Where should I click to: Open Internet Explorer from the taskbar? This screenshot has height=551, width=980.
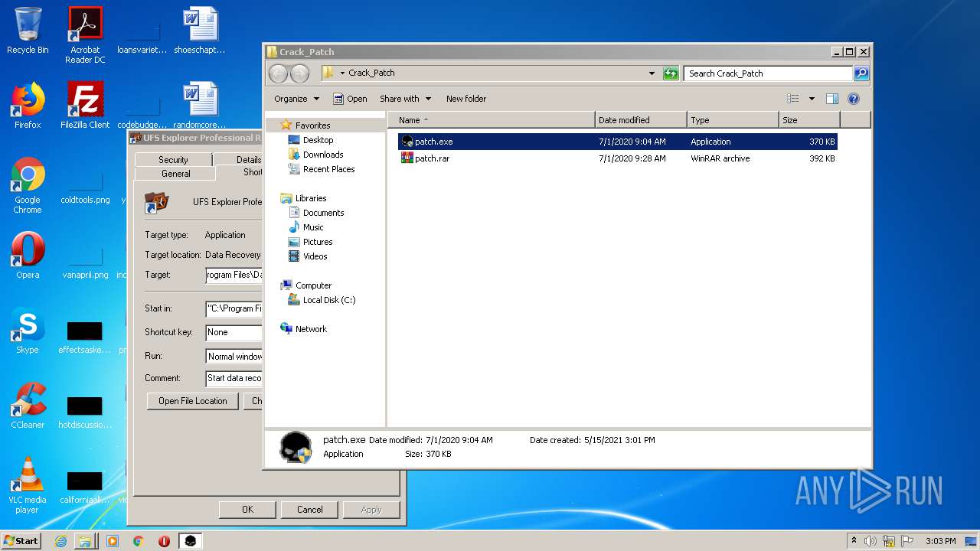click(x=61, y=541)
